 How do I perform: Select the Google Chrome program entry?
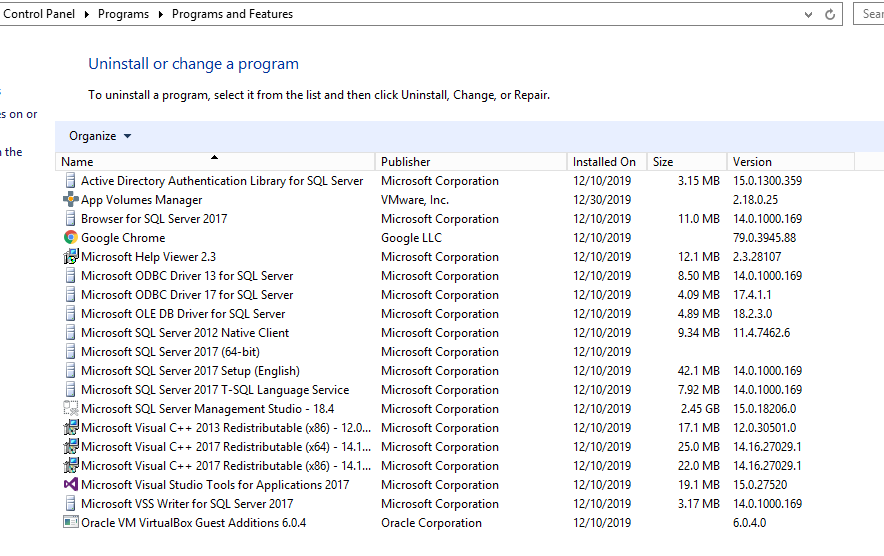coord(123,237)
